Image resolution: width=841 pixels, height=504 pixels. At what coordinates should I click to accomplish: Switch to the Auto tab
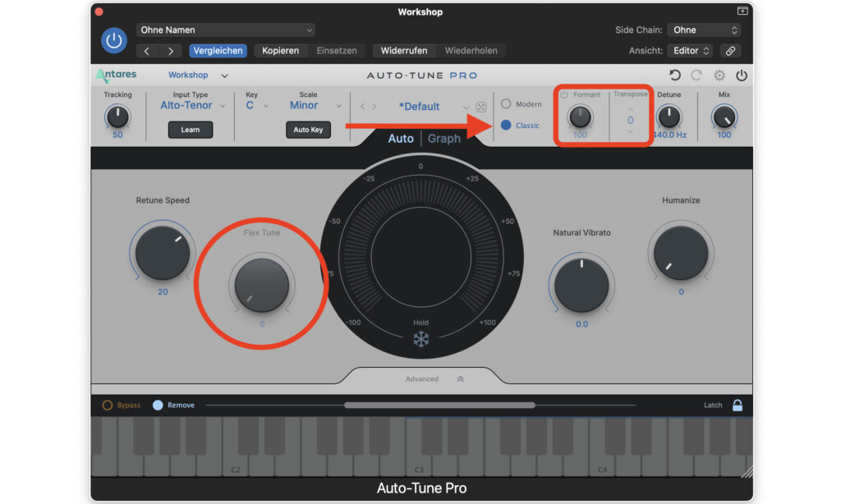click(x=401, y=139)
